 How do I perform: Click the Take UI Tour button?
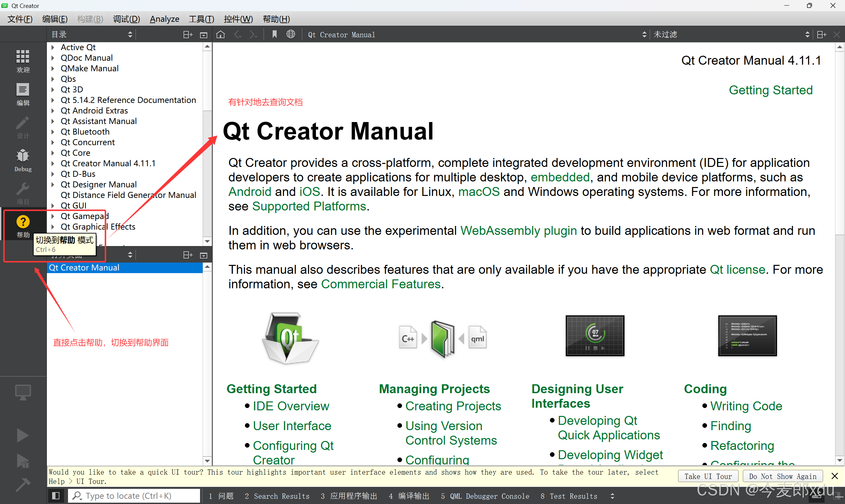(708, 476)
